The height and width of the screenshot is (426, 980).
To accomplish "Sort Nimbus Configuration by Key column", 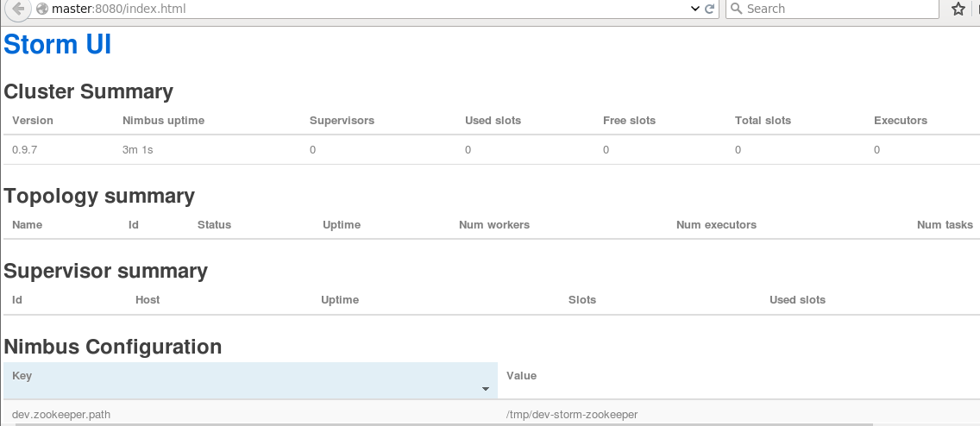I will pyautogui.click(x=250, y=380).
